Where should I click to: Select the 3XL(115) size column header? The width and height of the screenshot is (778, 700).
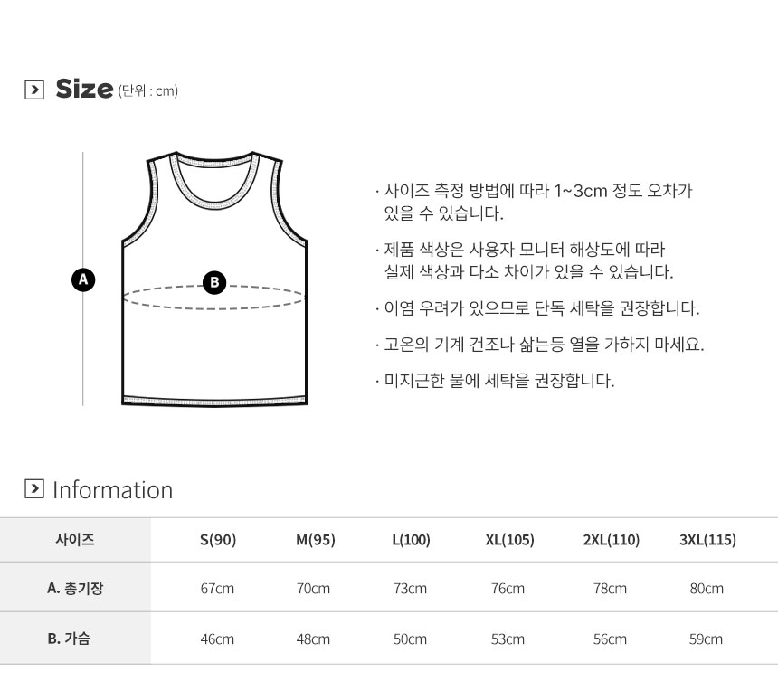click(707, 541)
